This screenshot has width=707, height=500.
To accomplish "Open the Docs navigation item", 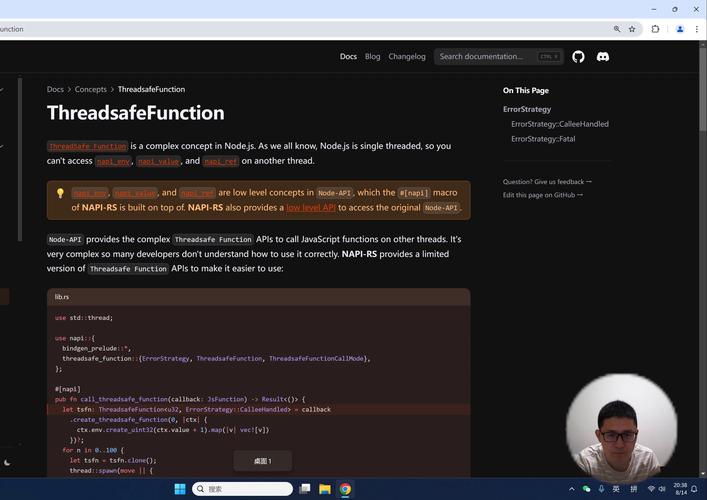I will point(348,57).
